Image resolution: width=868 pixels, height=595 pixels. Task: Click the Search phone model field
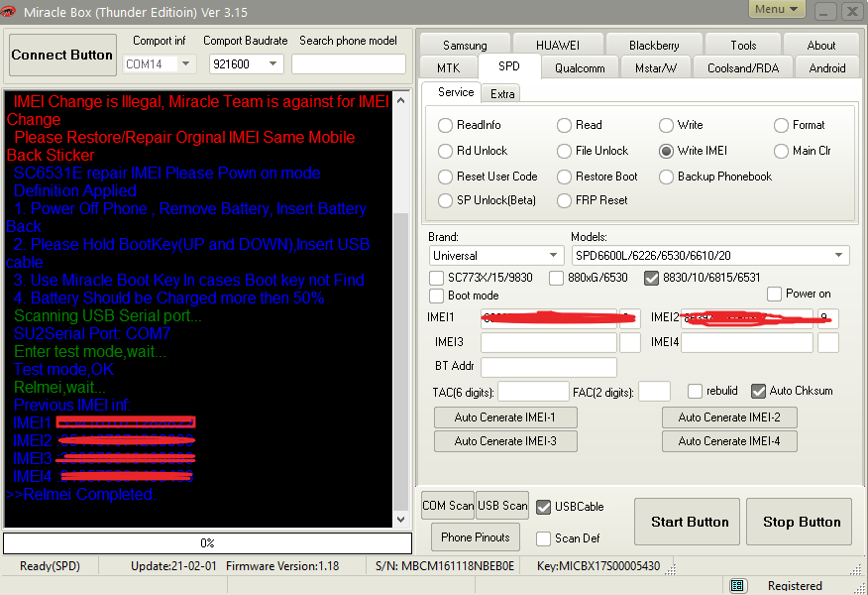click(348, 63)
